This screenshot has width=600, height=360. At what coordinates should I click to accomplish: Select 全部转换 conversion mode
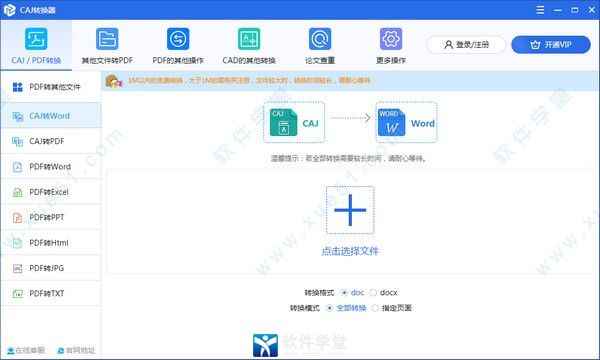(329, 308)
